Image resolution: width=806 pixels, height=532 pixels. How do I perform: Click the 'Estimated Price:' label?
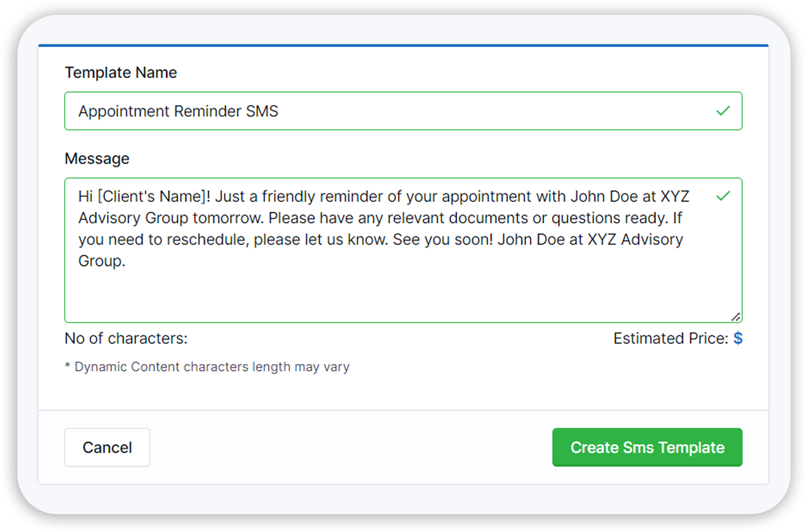pos(671,338)
